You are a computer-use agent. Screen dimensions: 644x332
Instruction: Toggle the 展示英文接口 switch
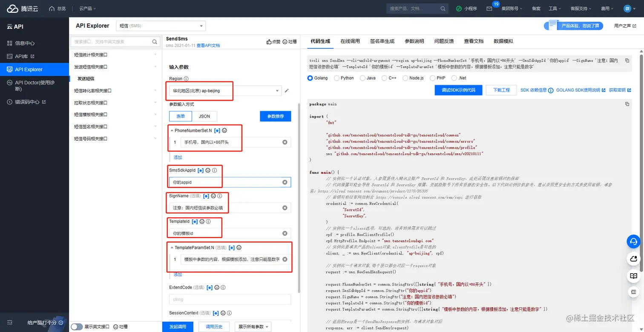[x=77, y=327]
